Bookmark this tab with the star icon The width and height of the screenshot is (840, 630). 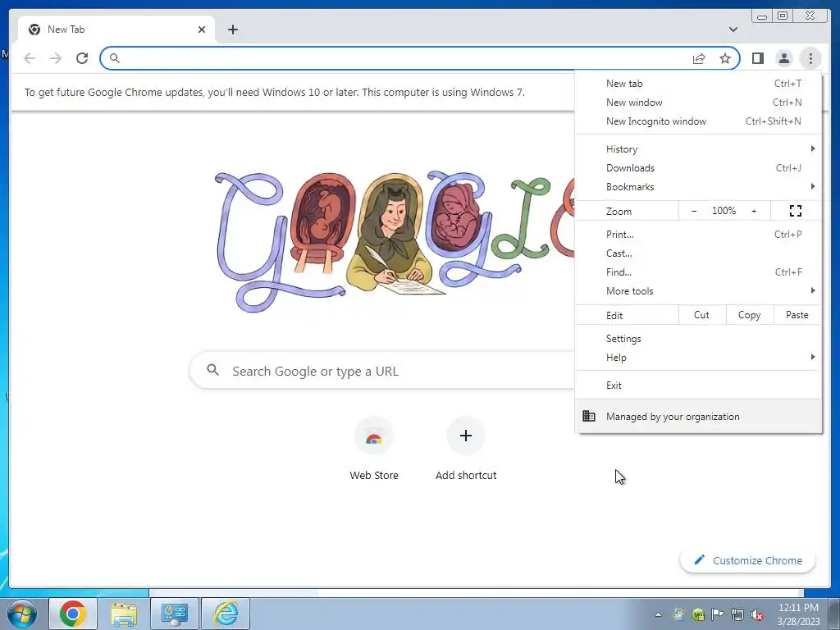(x=725, y=58)
